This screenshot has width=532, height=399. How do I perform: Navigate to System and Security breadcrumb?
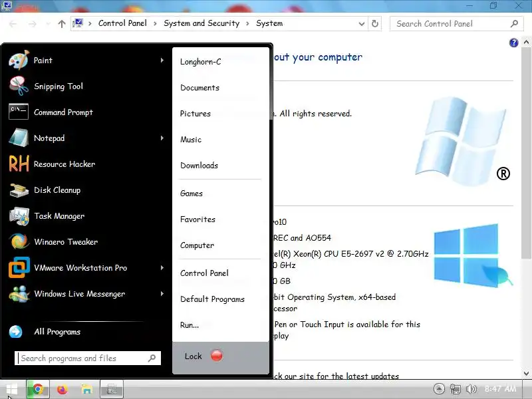coord(201,23)
